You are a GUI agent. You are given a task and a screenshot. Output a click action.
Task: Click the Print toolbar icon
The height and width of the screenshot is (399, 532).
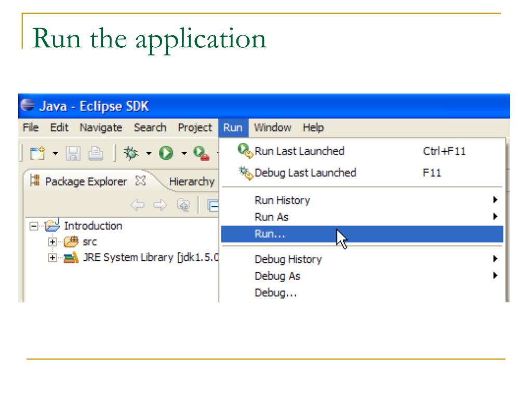tap(96, 154)
